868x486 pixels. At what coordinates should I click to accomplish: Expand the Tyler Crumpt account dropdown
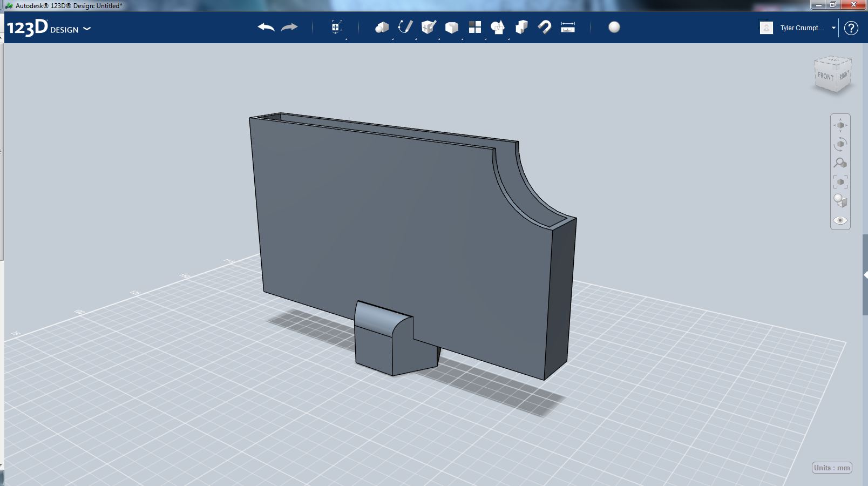tap(833, 28)
